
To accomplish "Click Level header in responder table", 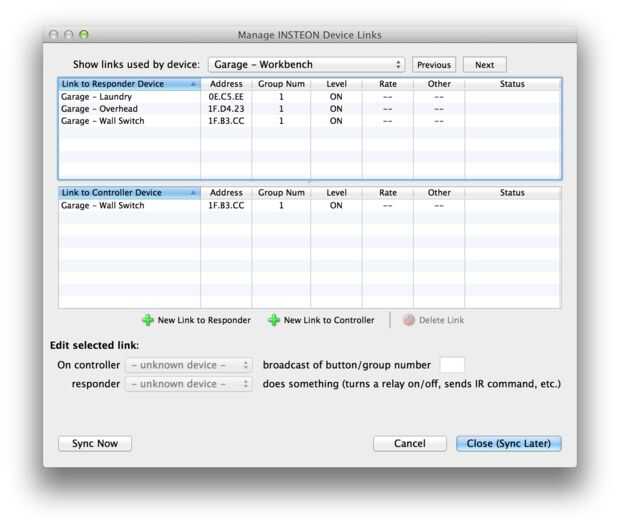I will click(336, 84).
